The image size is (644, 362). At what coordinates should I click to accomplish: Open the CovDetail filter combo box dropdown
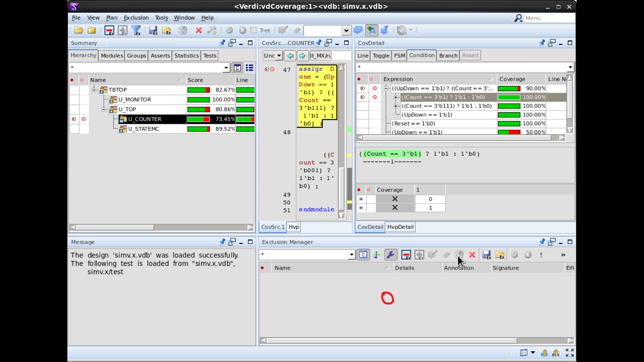click(x=570, y=67)
